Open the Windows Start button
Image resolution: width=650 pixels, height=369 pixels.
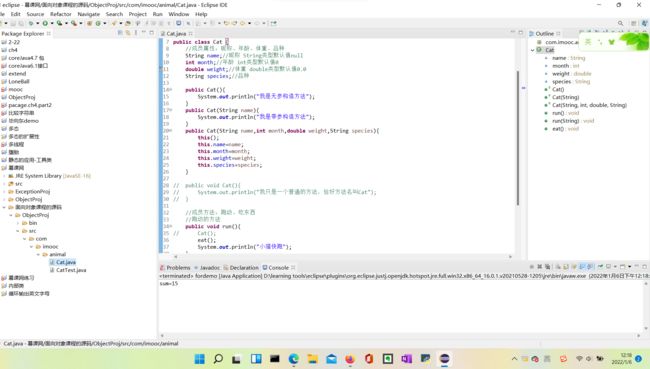(x=199, y=359)
